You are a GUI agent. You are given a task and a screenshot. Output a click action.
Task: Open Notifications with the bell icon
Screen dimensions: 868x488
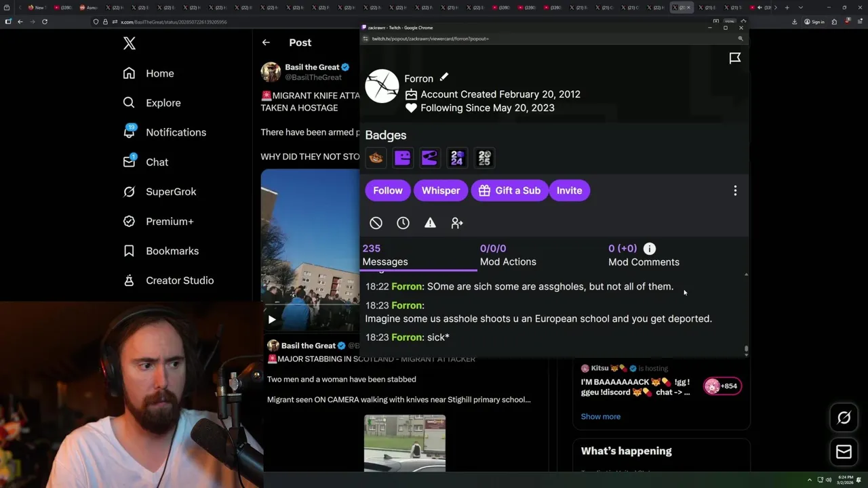[129, 132]
